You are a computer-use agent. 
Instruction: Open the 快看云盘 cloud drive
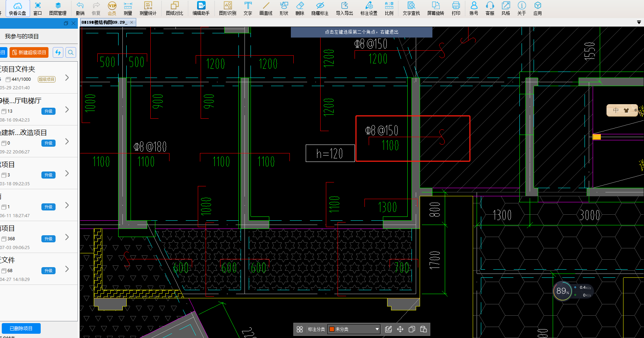(x=17, y=9)
